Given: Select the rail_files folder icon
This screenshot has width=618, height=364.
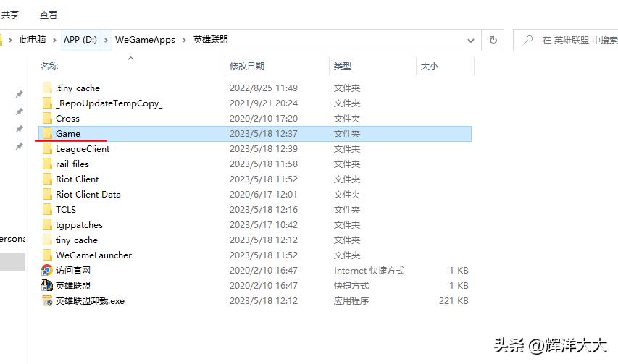Looking at the screenshot, I should [x=47, y=164].
